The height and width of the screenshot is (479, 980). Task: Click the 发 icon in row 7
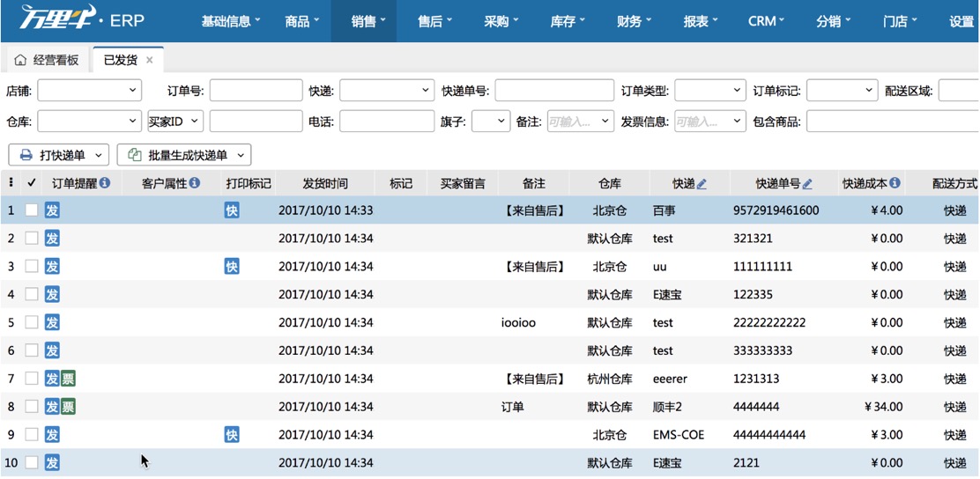pos(52,379)
